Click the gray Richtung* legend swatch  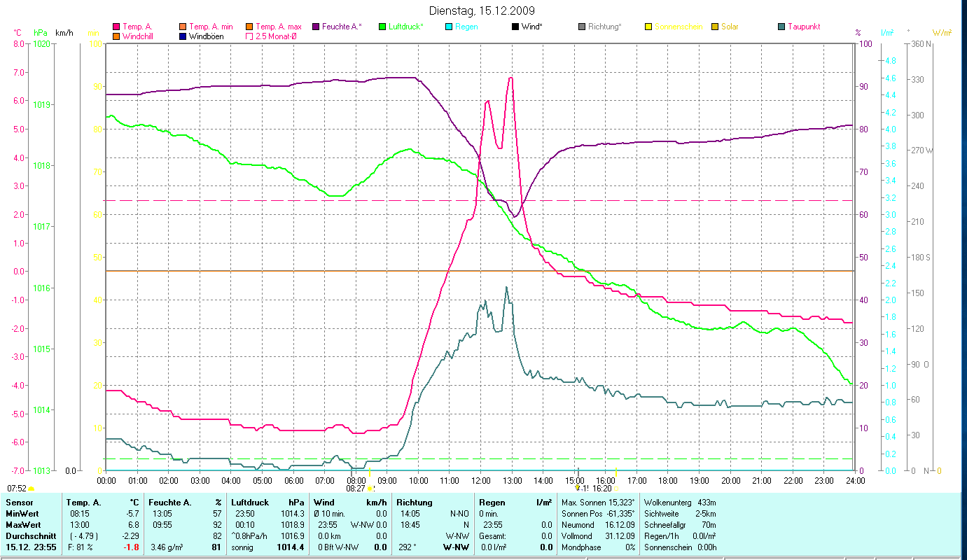point(582,27)
